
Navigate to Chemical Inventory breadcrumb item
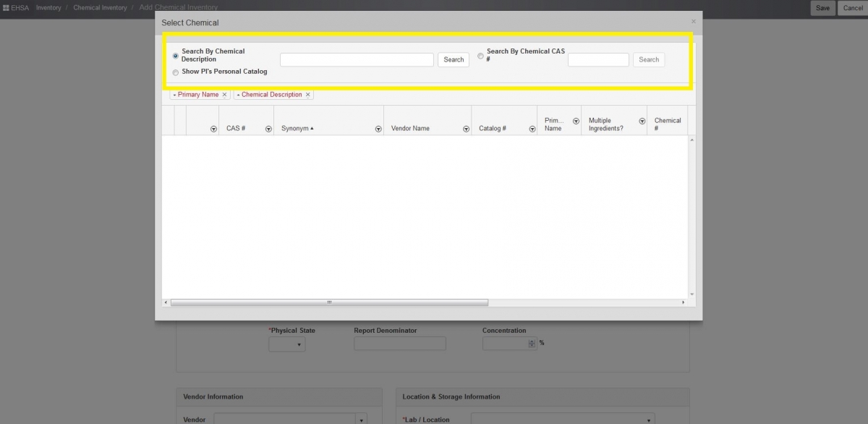point(100,7)
